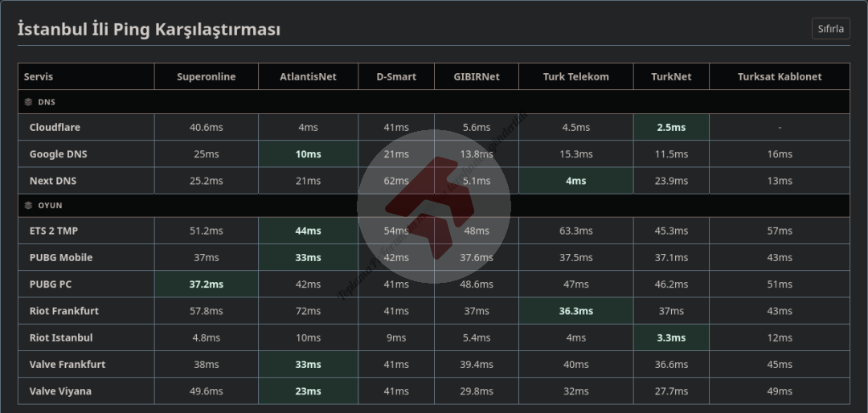
Task: Select the Cloudflare service row label
Action: tap(55, 127)
